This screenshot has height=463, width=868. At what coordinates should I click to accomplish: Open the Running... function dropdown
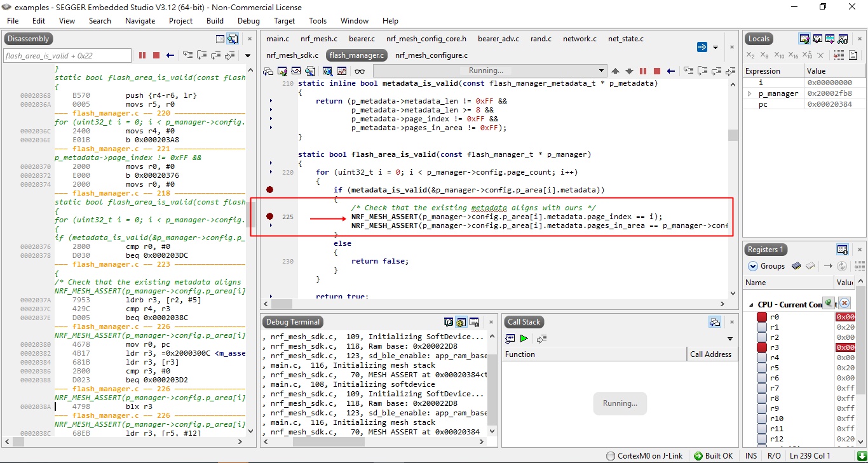coord(601,70)
